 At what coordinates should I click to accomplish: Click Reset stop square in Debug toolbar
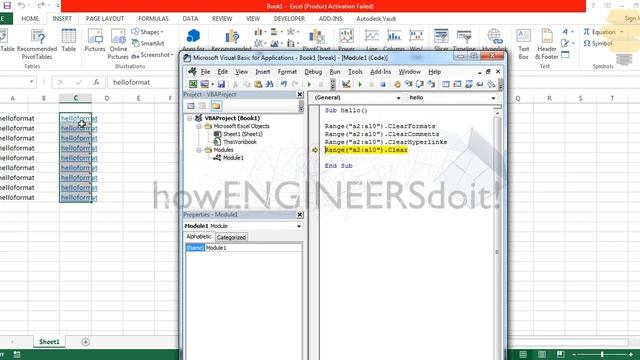(x=383, y=84)
